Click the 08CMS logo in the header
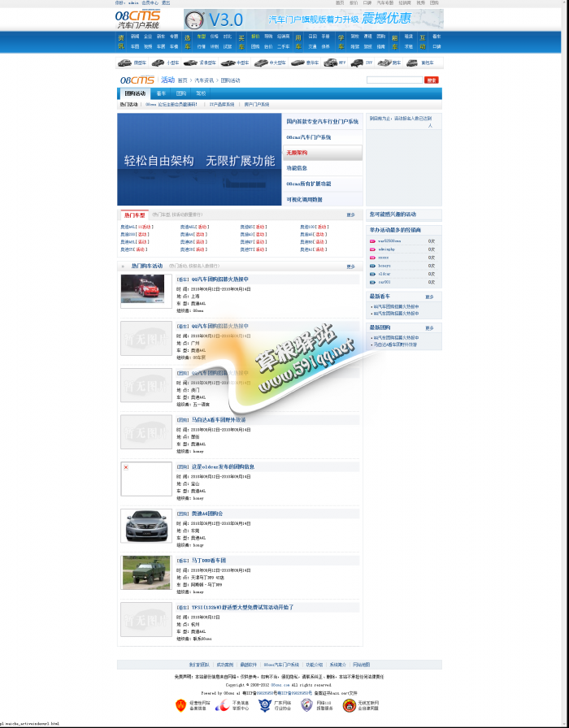The width and height of the screenshot is (569, 728). [x=137, y=19]
